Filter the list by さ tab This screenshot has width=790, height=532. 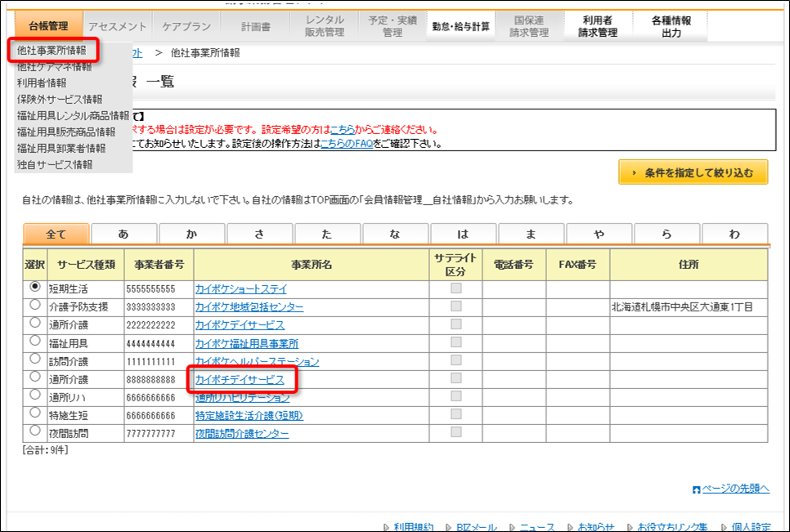(x=260, y=234)
